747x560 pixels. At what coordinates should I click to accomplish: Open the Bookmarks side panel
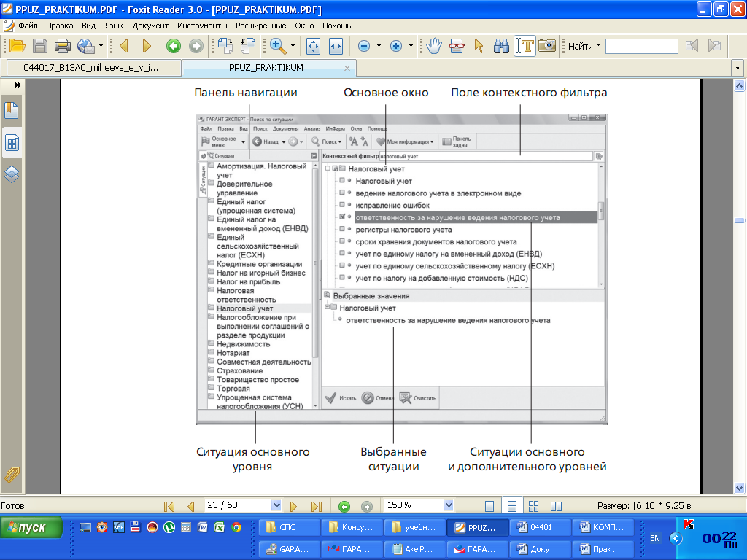coord(12,111)
